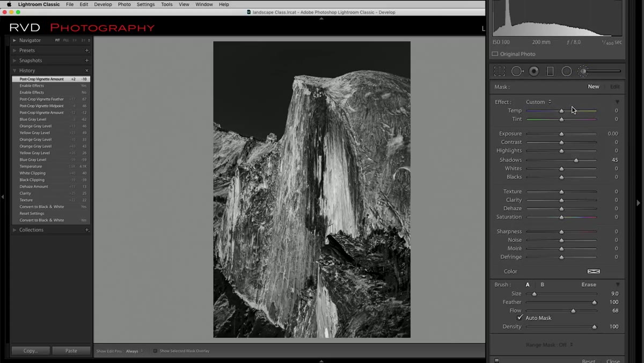The height and width of the screenshot is (363, 644).
Task: Toggle the Auto Mask checkbox
Action: (520, 318)
